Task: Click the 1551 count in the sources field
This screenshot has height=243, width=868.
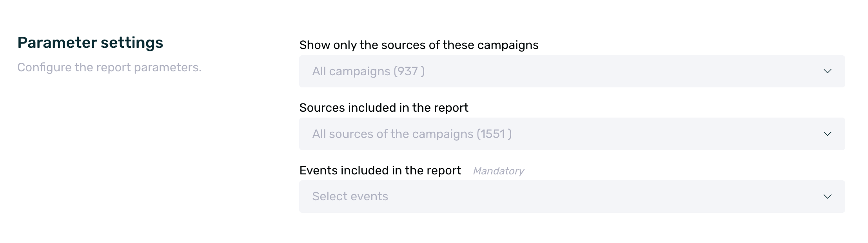Action: click(x=492, y=134)
